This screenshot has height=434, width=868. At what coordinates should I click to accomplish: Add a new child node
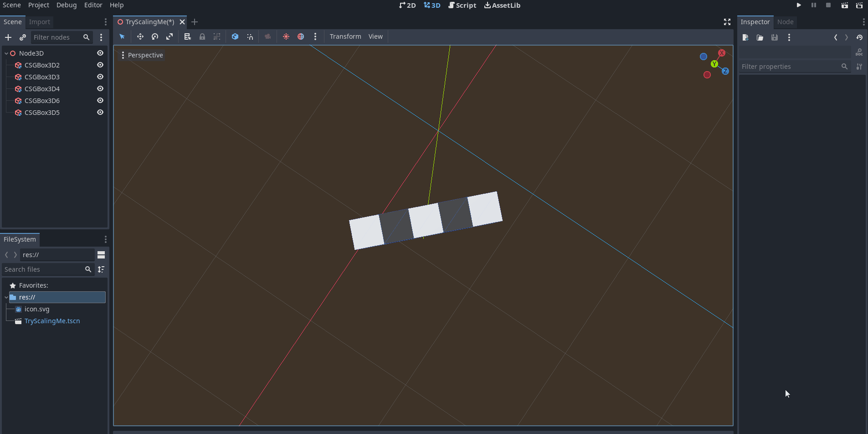pyautogui.click(x=8, y=37)
